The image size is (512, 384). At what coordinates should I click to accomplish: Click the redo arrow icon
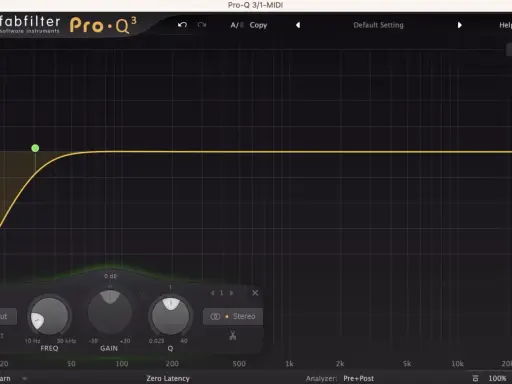(x=202, y=25)
